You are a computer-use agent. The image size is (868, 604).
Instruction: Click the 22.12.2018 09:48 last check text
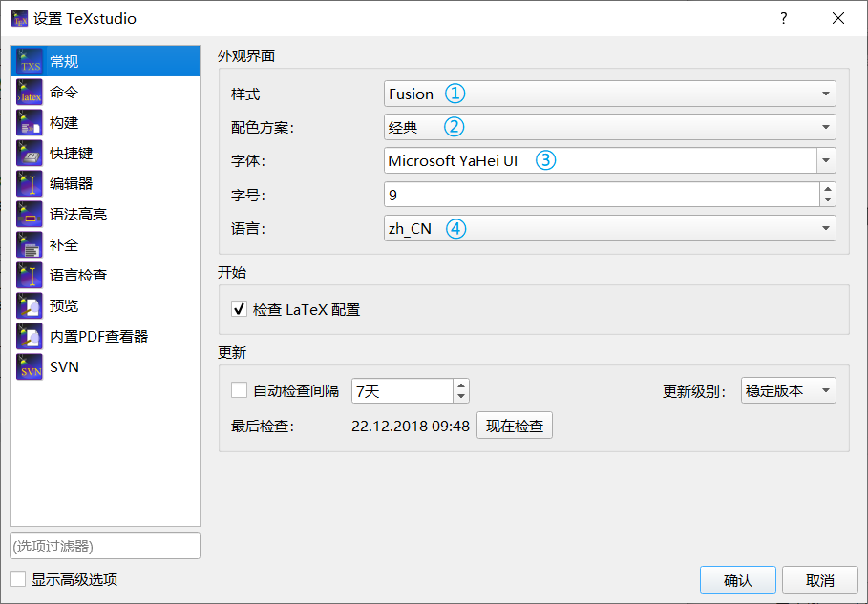coord(411,426)
